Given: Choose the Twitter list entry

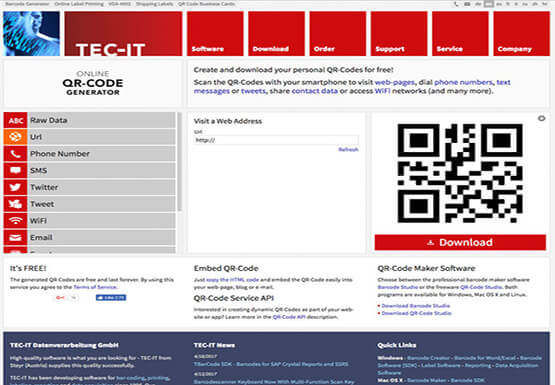Looking at the screenshot, I should pos(90,187).
